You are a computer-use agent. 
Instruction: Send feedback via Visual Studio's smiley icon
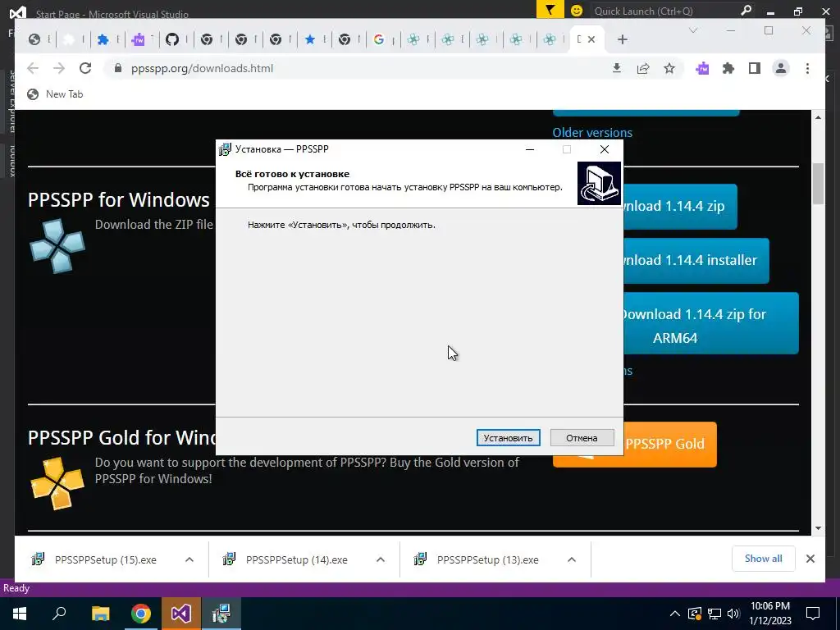click(x=577, y=10)
